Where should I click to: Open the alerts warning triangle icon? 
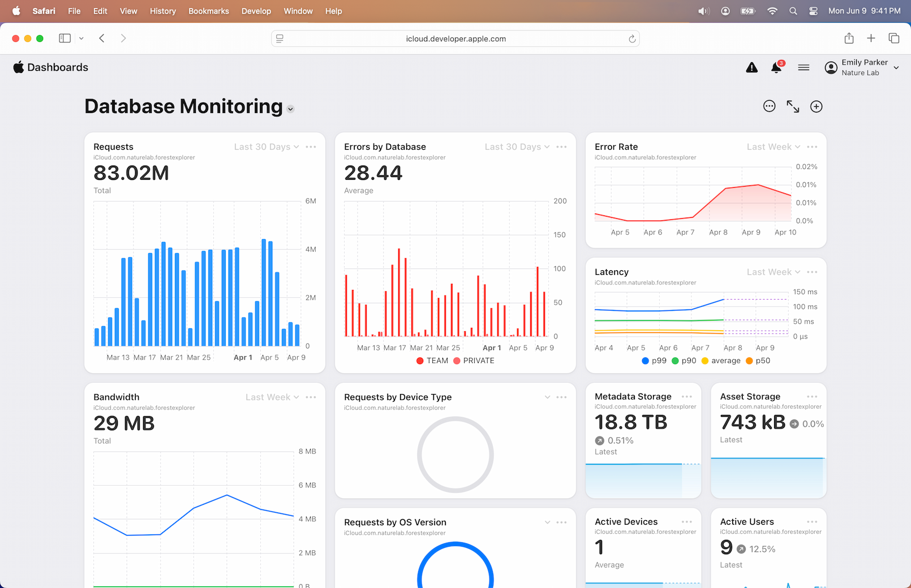pyautogui.click(x=751, y=68)
